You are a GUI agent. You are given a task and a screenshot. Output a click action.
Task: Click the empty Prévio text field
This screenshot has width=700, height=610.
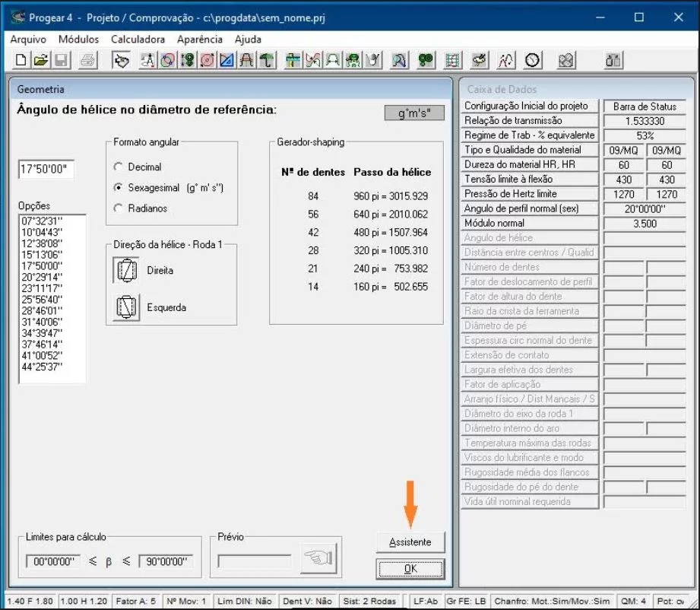255,561
